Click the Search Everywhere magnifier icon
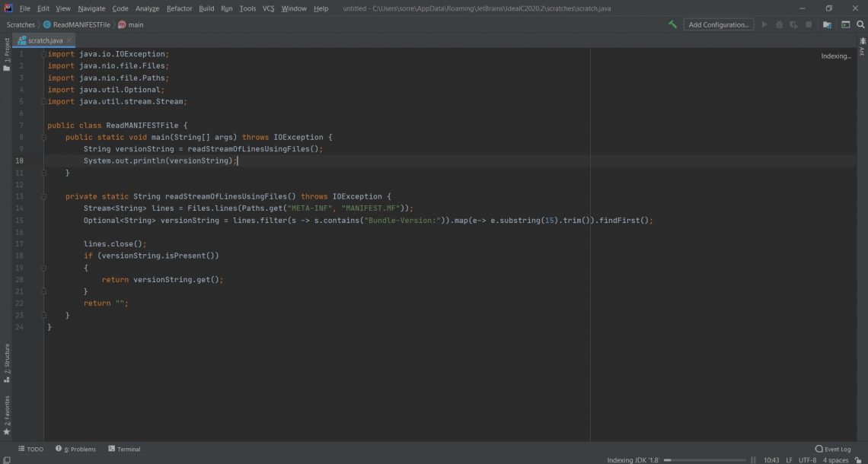This screenshot has width=868, height=464. (x=860, y=24)
